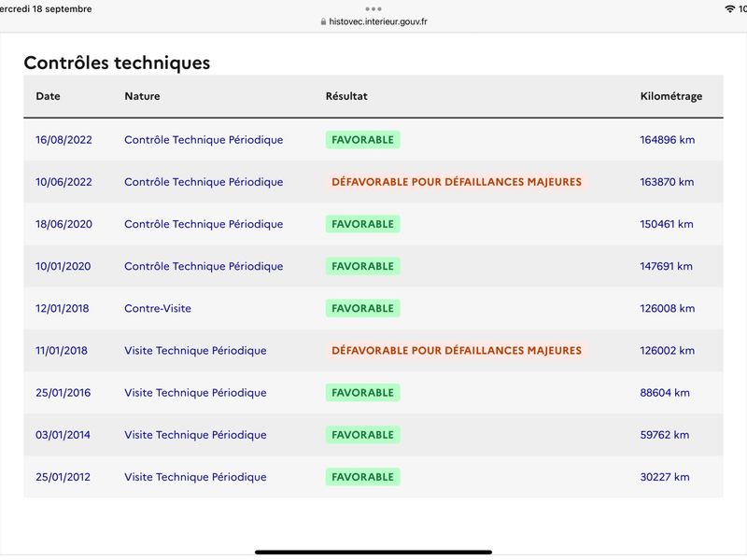Tap the WiFi status icon

pyautogui.click(x=729, y=8)
